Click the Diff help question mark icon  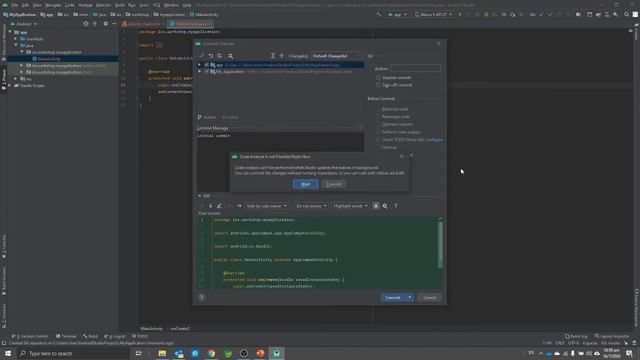point(396,206)
